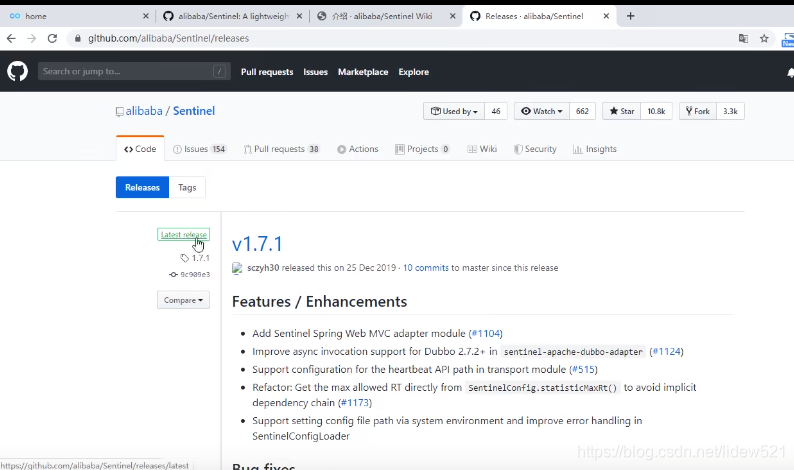Open issue link #515

pyautogui.click(x=583, y=370)
